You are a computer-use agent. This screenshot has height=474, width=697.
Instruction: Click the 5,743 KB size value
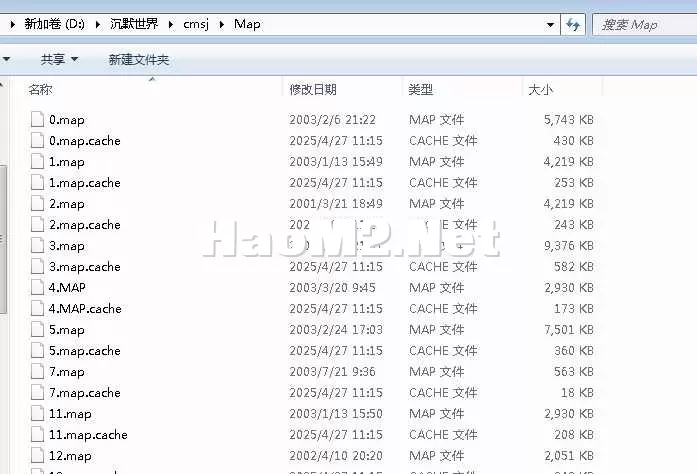point(569,120)
